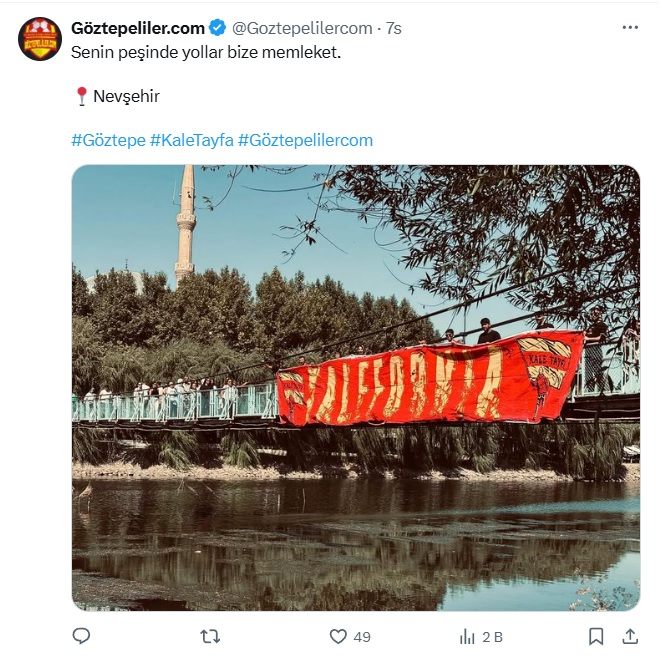This screenshot has height=665, width=662.
Task: Open the three-dot more options menu
Action: pos(630,28)
